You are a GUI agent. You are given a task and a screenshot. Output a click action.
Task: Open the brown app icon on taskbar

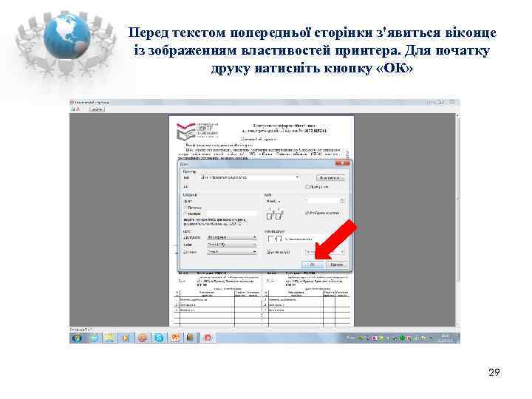point(191,338)
